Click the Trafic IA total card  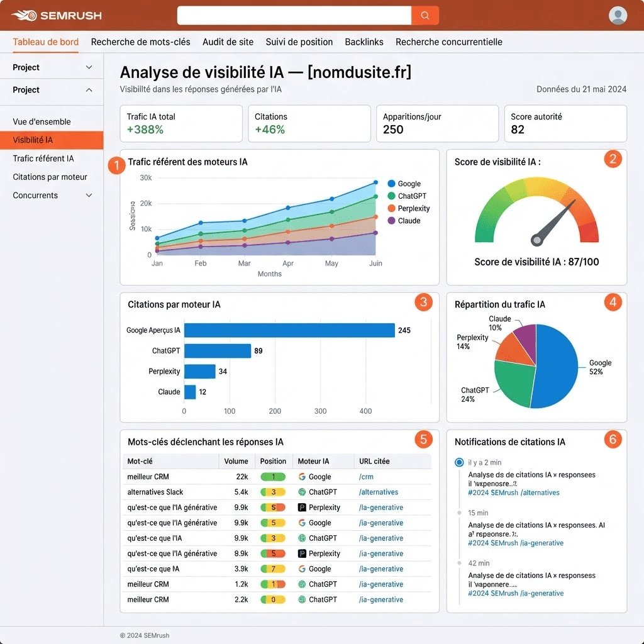(181, 124)
